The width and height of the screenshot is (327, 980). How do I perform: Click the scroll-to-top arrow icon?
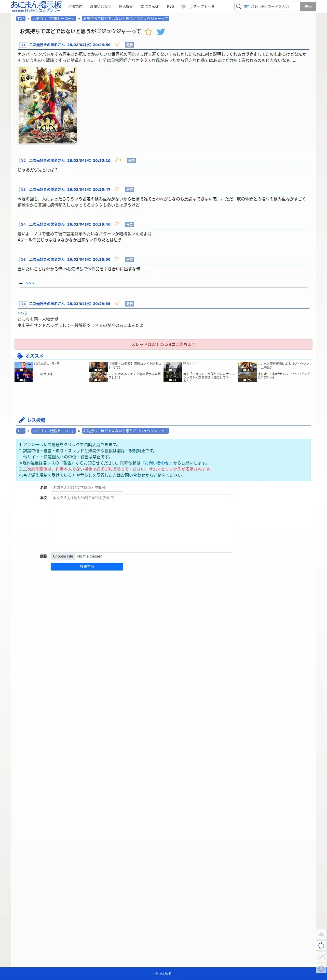point(321,934)
